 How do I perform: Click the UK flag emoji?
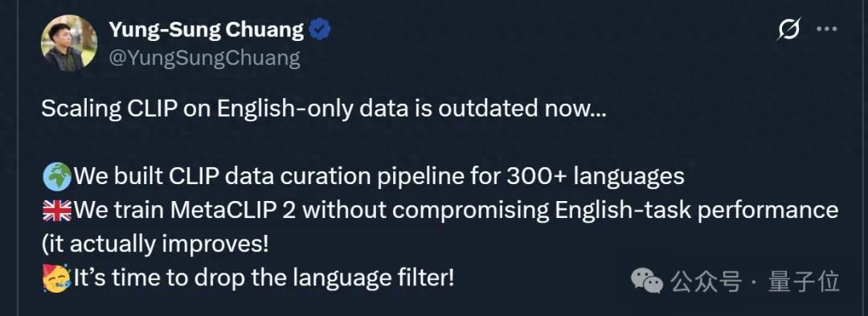(56, 211)
